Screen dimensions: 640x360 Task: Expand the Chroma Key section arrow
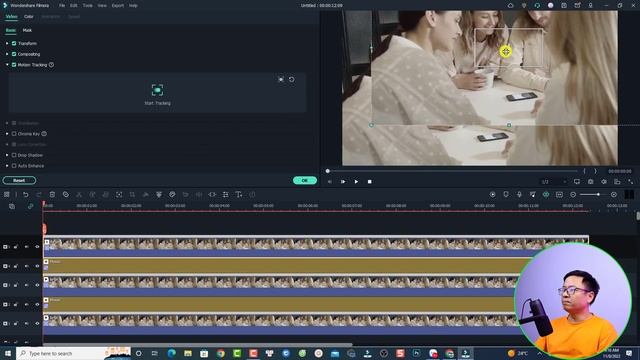point(7,133)
